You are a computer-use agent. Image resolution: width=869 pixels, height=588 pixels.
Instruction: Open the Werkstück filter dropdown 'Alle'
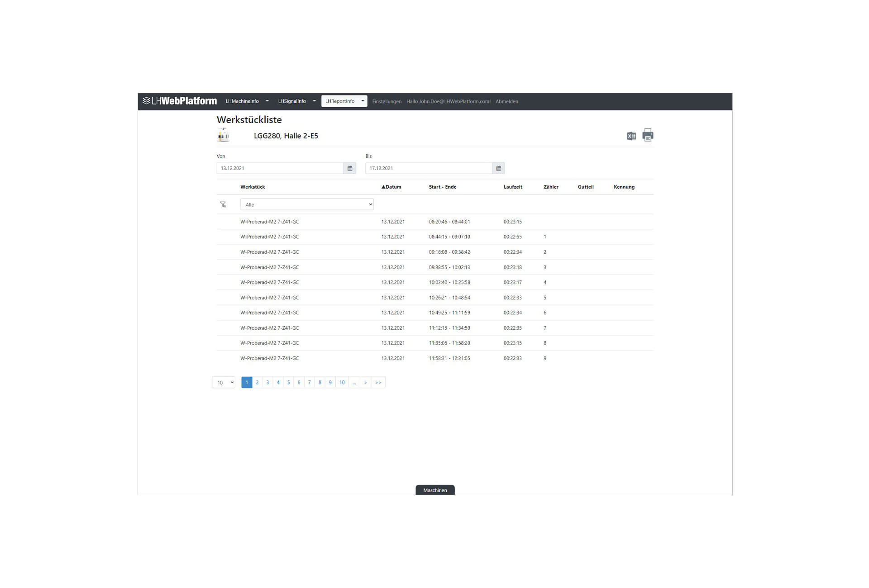pos(306,204)
